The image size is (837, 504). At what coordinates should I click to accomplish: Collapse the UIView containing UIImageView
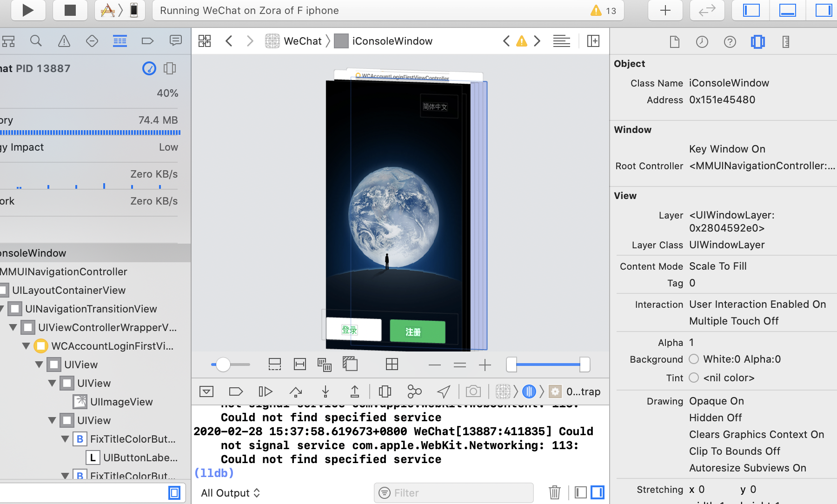pyautogui.click(x=53, y=383)
